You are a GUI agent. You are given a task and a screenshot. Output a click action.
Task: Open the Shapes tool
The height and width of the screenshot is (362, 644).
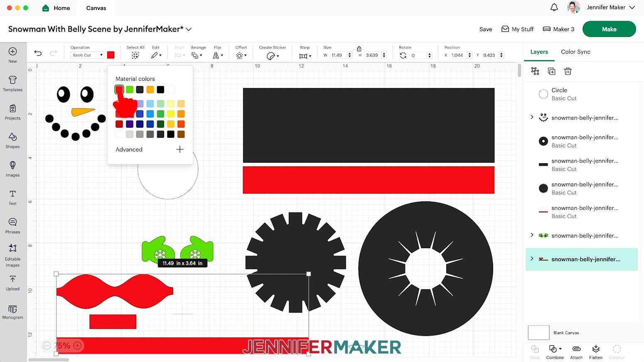coord(13,137)
